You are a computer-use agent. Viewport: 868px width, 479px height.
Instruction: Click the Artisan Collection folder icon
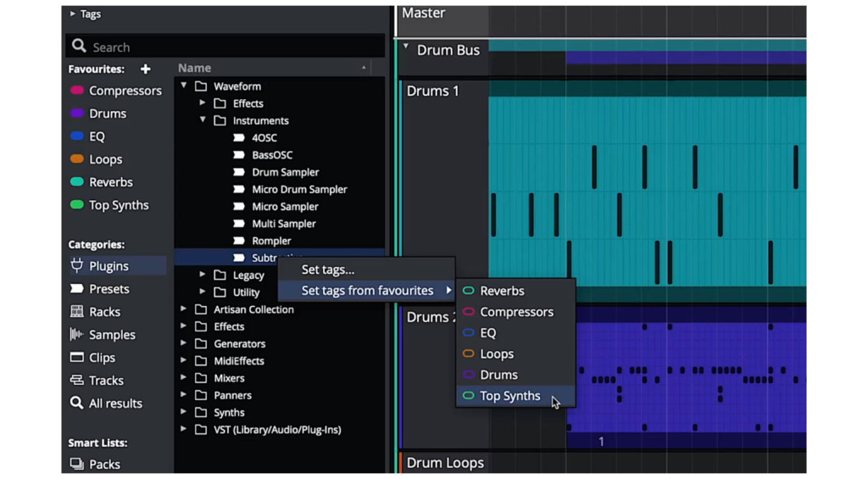pos(201,309)
